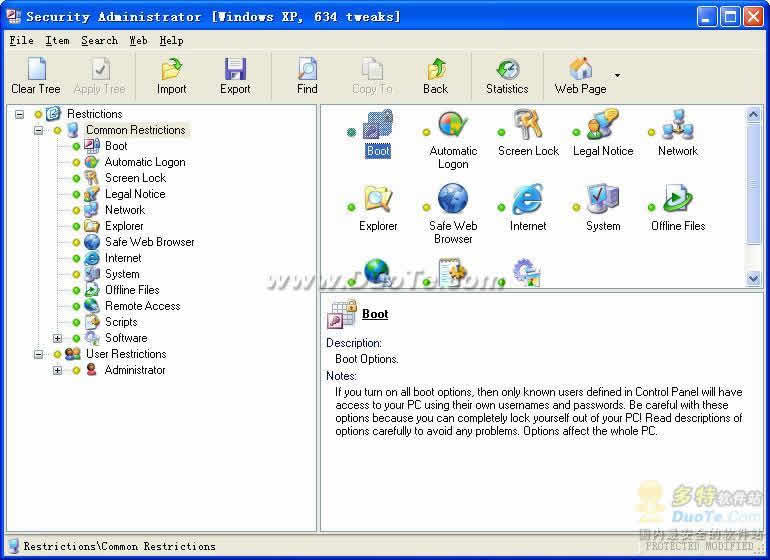Toggle the status dot beside Remote Access
The height and width of the screenshot is (560, 770).
pos(76,306)
